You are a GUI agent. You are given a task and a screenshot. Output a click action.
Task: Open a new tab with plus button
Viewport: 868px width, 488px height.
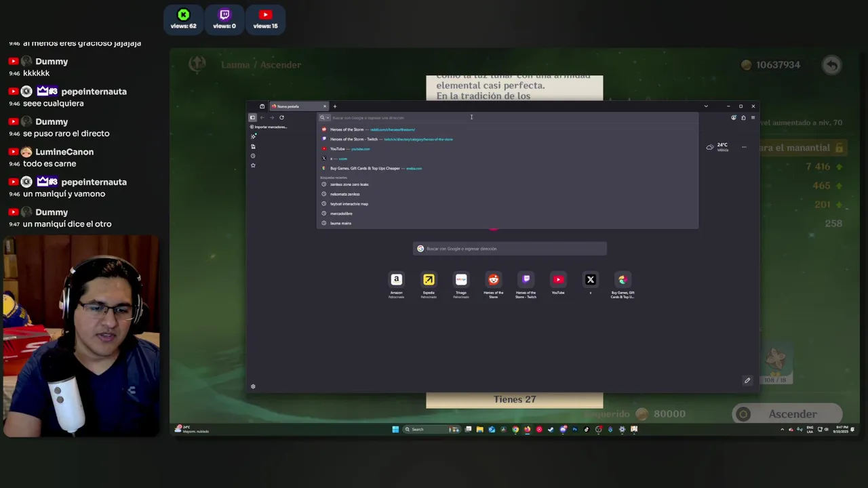point(334,106)
